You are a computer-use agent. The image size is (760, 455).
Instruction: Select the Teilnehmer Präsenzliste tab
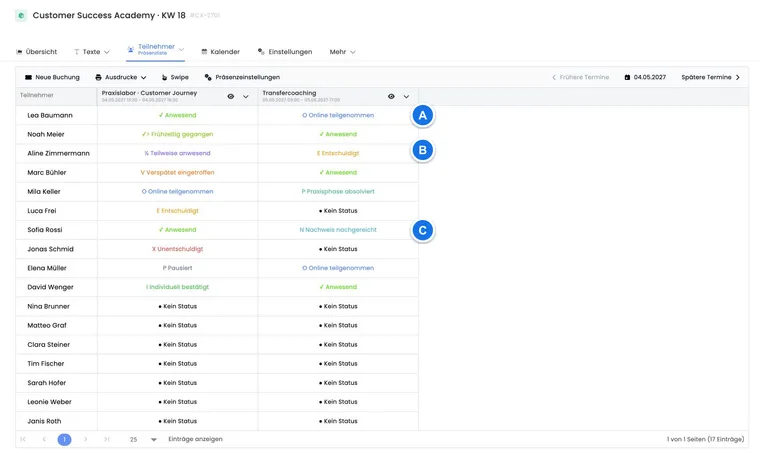pos(155,49)
